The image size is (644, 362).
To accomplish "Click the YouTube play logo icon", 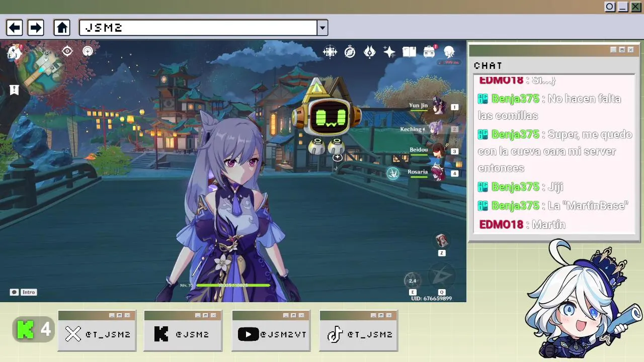I will (248, 334).
